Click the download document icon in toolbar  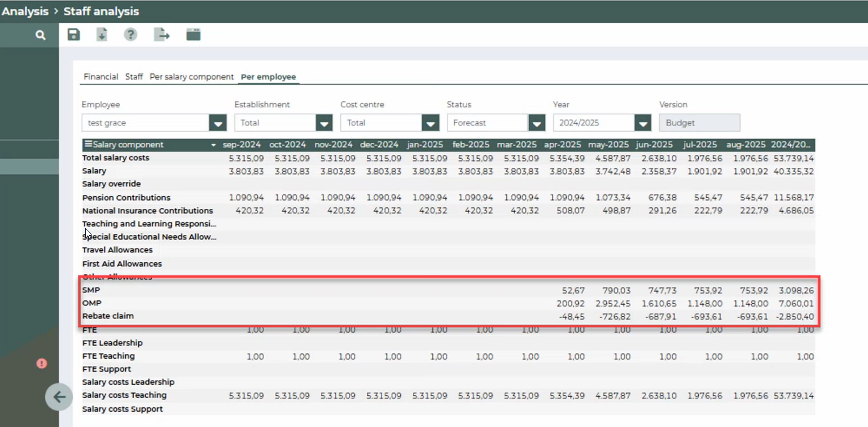(102, 35)
